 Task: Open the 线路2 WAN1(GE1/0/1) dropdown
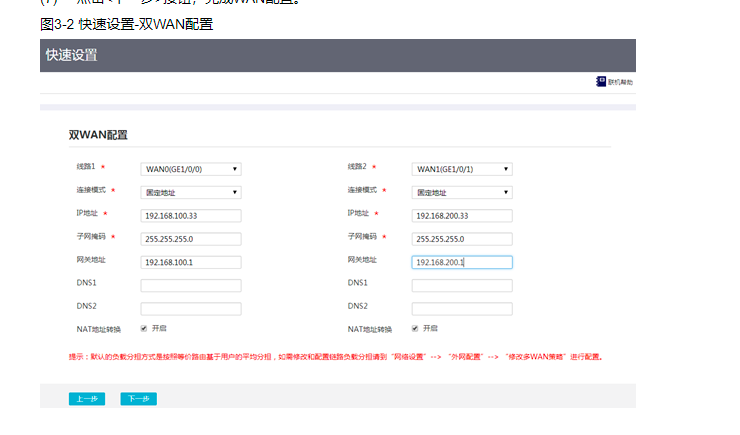[x=462, y=169]
